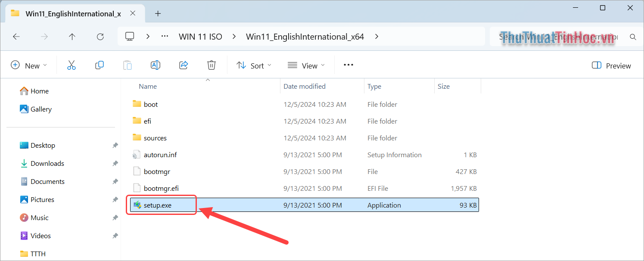This screenshot has width=644, height=261.
Task: Click the This PC monitor icon
Action: [x=130, y=37]
